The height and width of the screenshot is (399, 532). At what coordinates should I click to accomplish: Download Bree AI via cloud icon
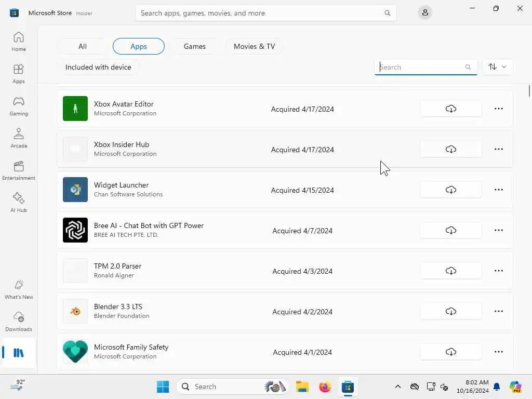450,230
